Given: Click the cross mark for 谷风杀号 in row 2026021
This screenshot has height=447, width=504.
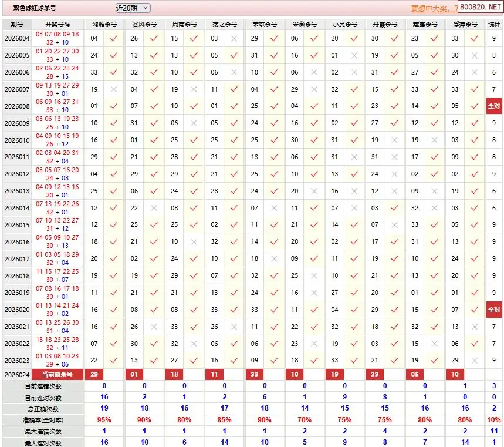Looking at the screenshot, I should click(154, 327).
